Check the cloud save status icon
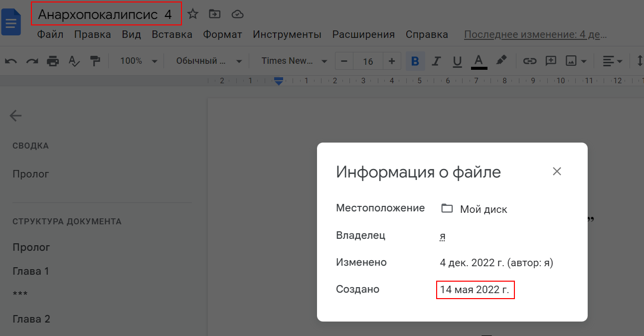The image size is (644, 336). [x=238, y=14]
